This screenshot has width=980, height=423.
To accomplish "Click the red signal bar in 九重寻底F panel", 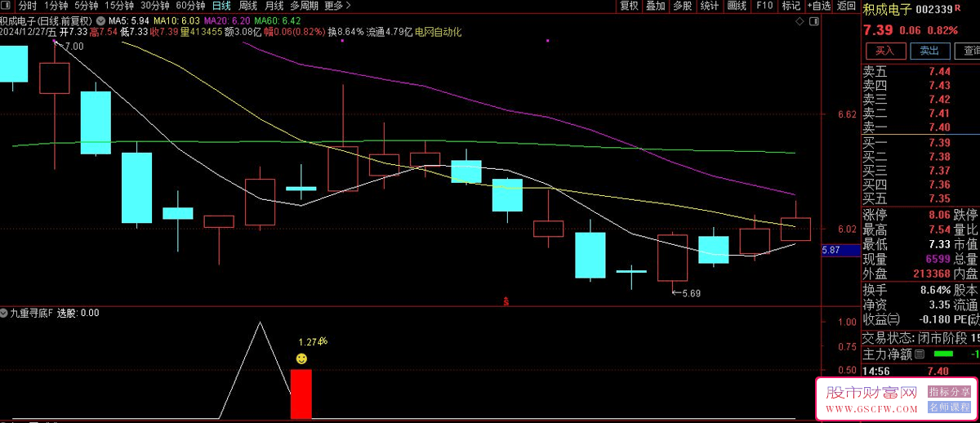I will tap(301, 394).
